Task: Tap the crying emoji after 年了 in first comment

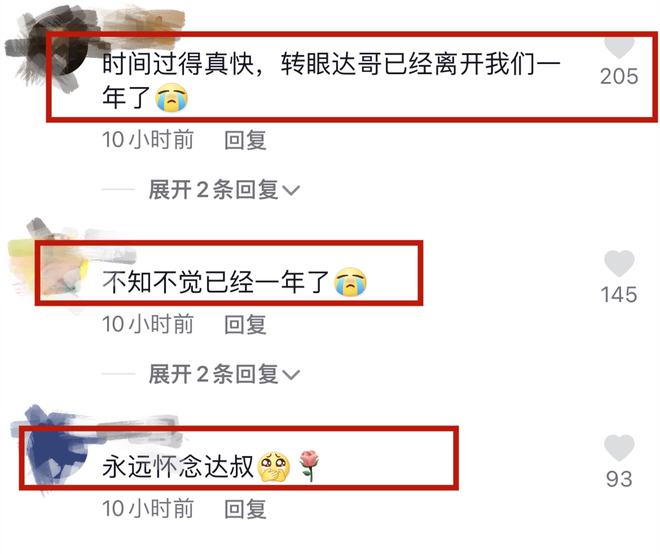Action: pyautogui.click(x=171, y=97)
